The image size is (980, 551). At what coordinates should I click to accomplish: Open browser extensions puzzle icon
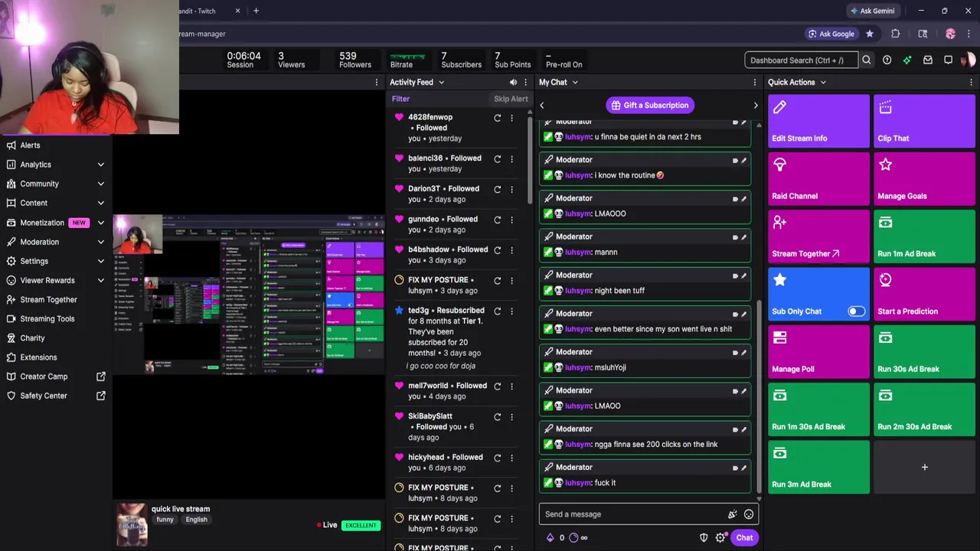pos(895,34)
